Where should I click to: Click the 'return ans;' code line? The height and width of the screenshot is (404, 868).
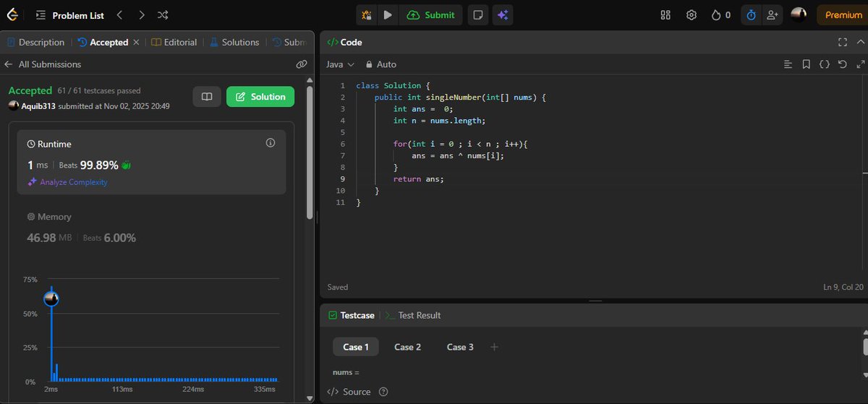pos(419,179)
